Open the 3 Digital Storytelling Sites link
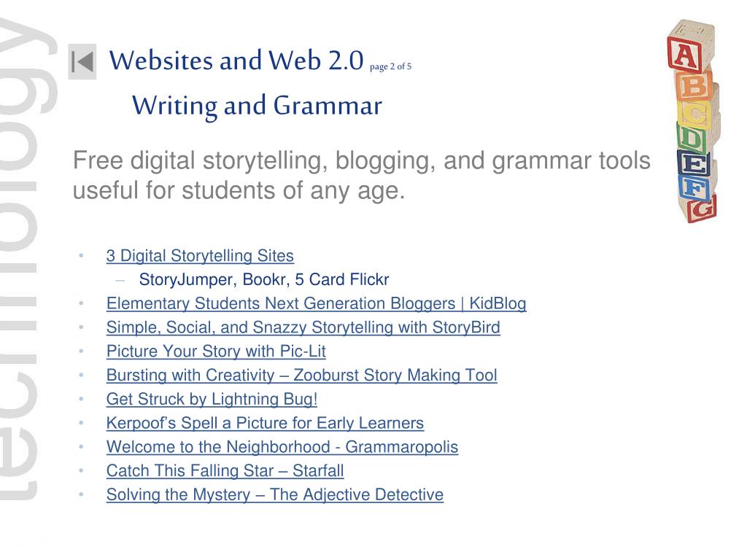The image size is (747, 560). pyautogui.click(x=200, y=256)
